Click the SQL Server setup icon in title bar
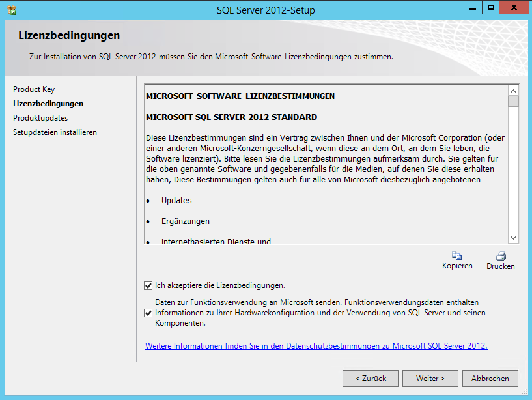532x400 pixels. coord(11,10)
